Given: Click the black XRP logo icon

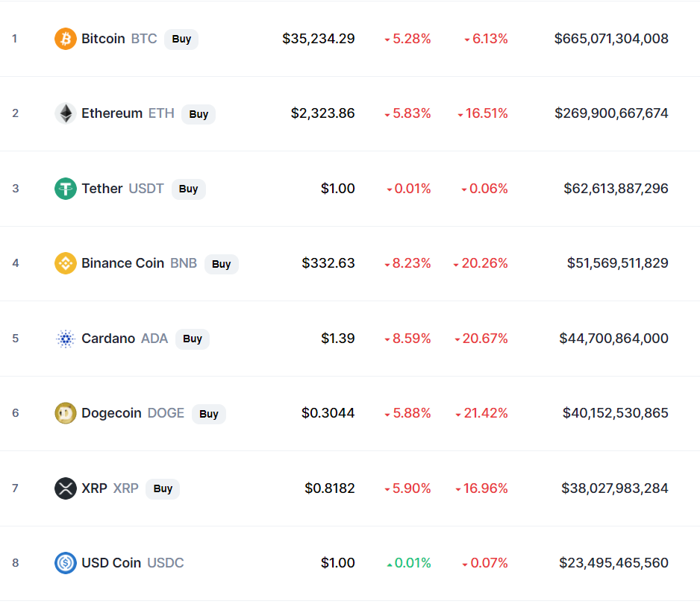Looking at the screenshot, I should [66, 488].
